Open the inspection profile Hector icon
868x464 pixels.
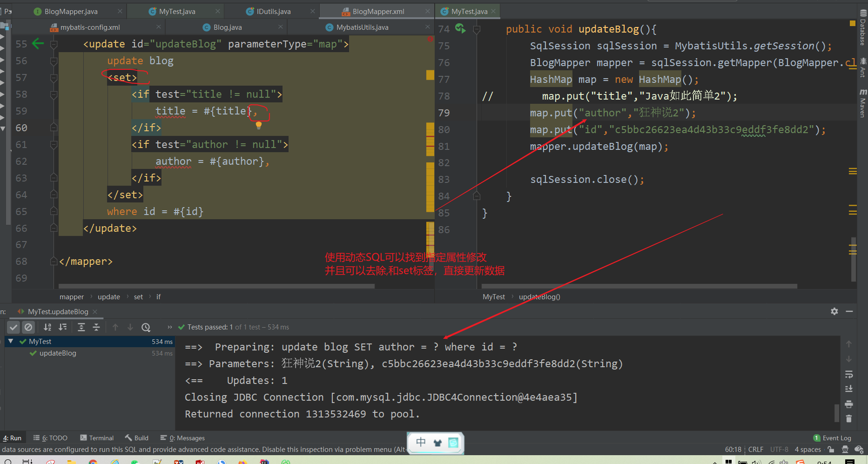tap(845, 450)
